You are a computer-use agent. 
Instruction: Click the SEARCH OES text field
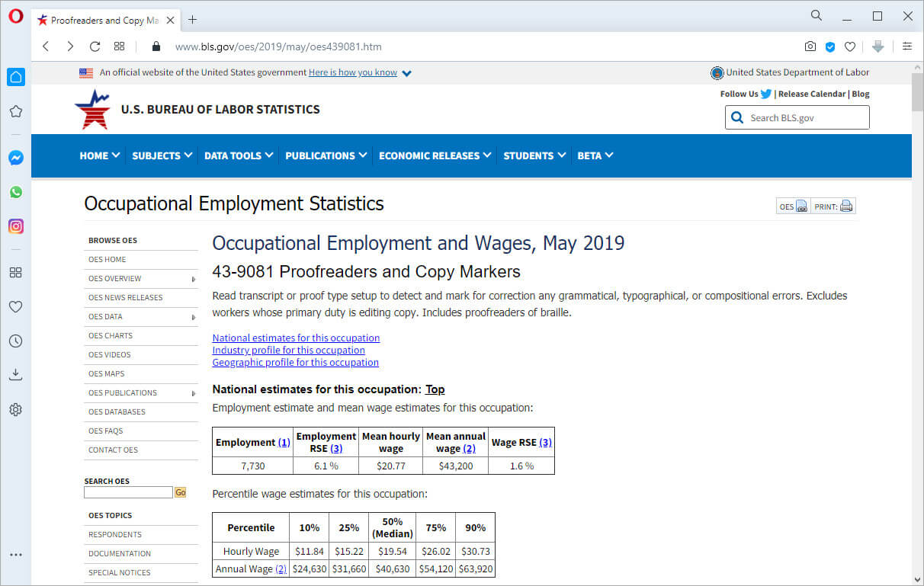click(x=128, y=493)
